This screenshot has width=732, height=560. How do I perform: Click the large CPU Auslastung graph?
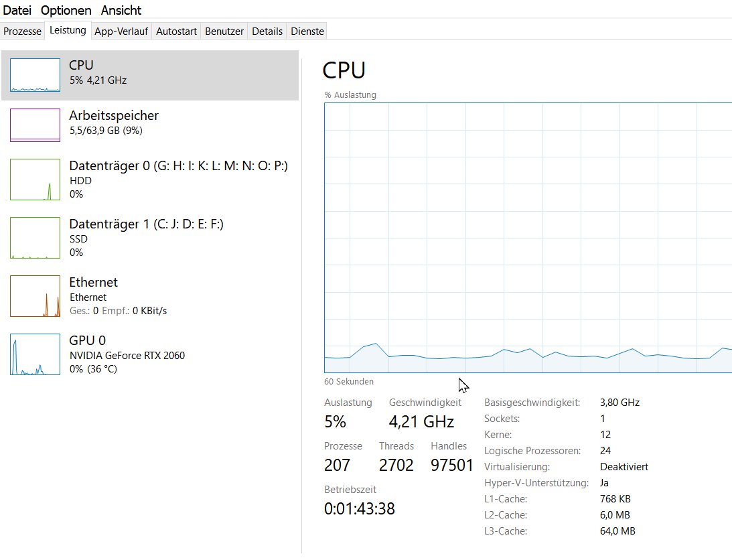(528, 238)
